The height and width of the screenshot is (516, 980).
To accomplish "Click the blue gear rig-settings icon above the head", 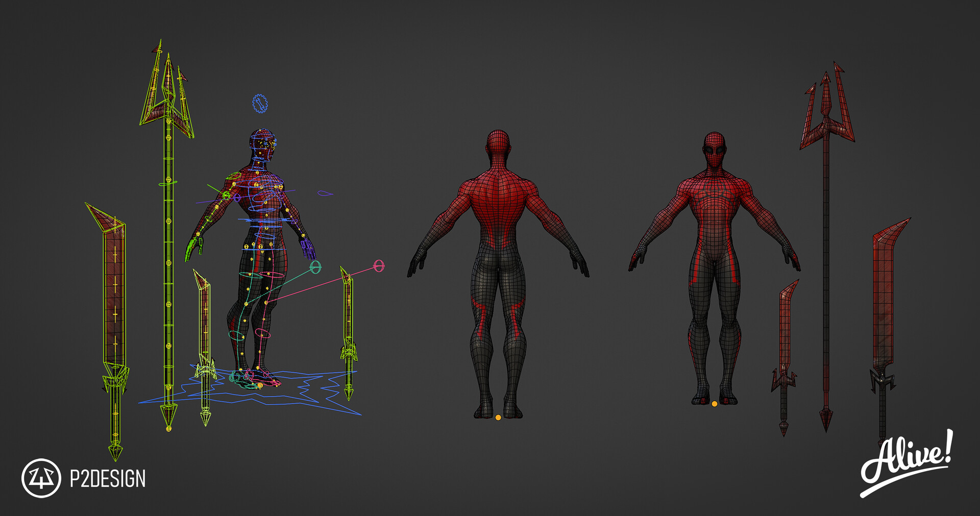I will (260, 104).
